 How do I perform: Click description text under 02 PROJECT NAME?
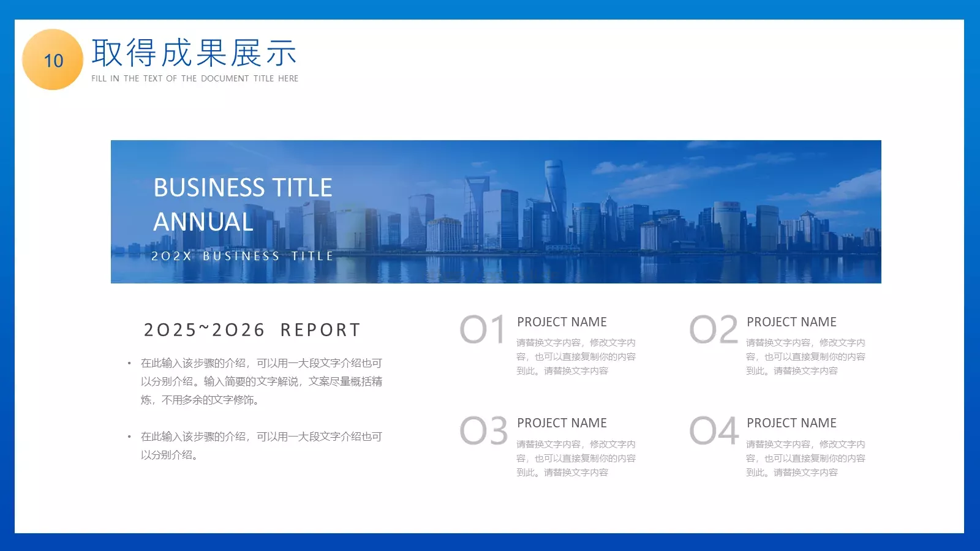(805, 356)
